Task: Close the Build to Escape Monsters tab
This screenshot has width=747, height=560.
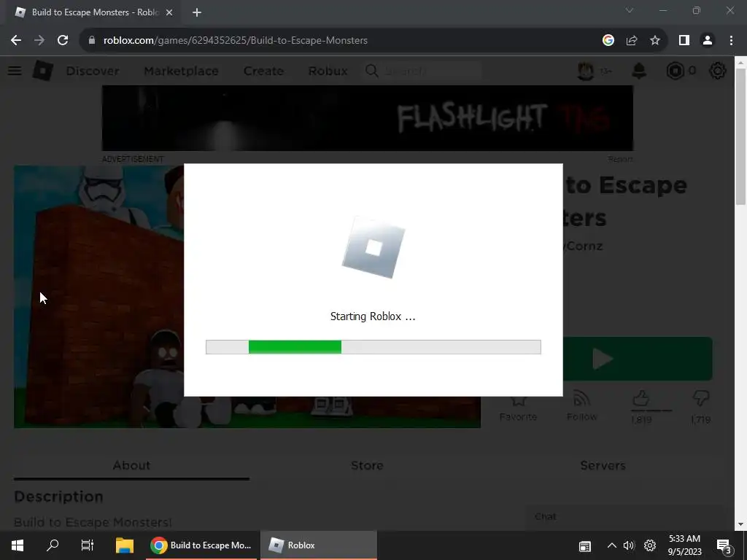Action: 169,12
